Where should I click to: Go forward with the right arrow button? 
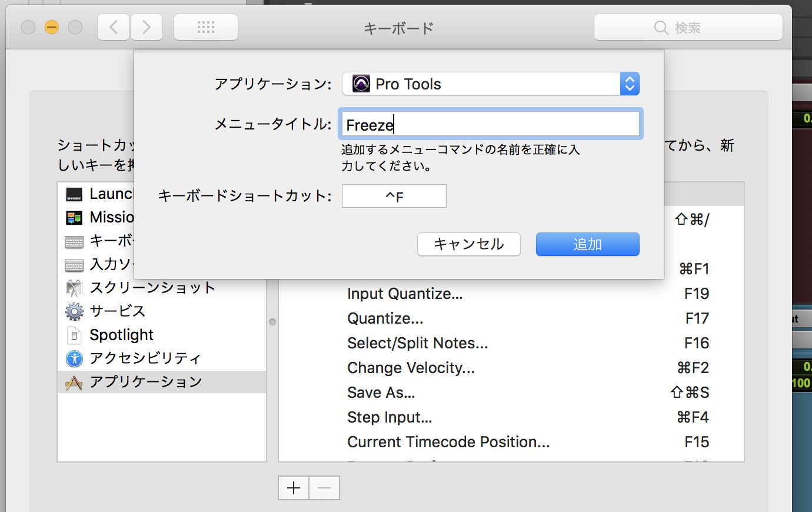point(147,27)
